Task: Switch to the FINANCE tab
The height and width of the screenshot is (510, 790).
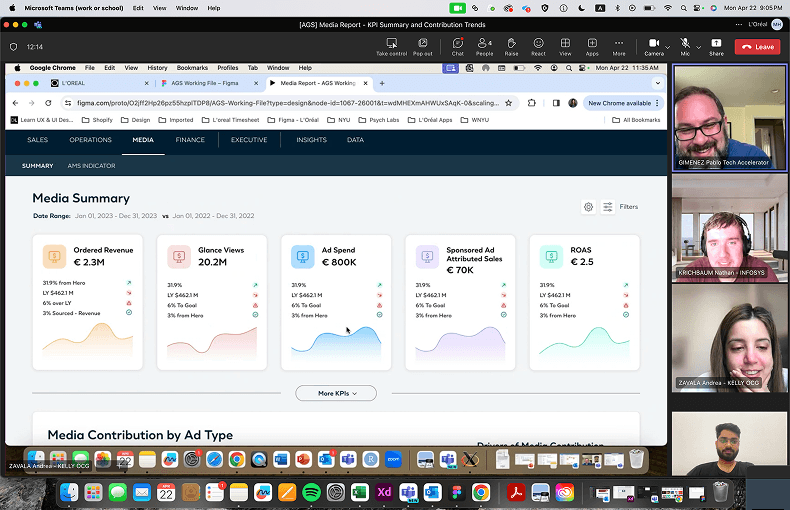Action: point(190,140)
